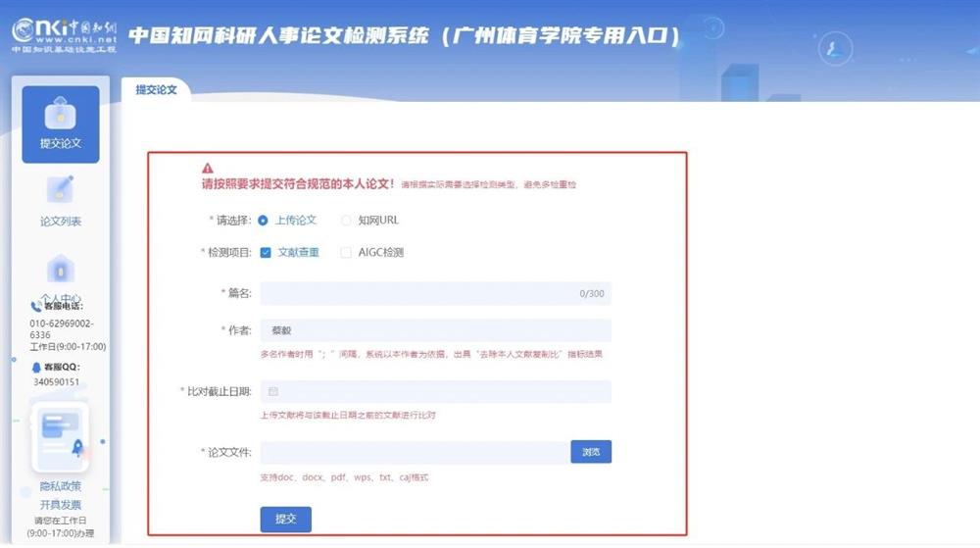Click the QQ number 340590151
980x548 pixels.
(56, 381)
